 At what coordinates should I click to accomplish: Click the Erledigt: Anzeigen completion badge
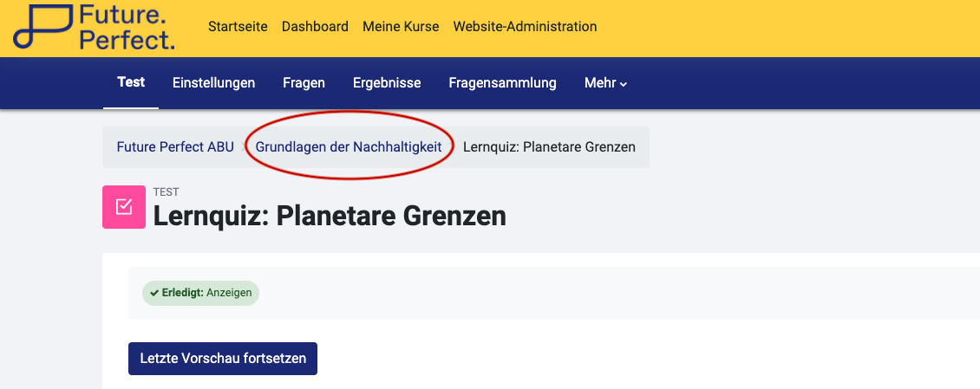pyautogui.click(x=201, y=293)
